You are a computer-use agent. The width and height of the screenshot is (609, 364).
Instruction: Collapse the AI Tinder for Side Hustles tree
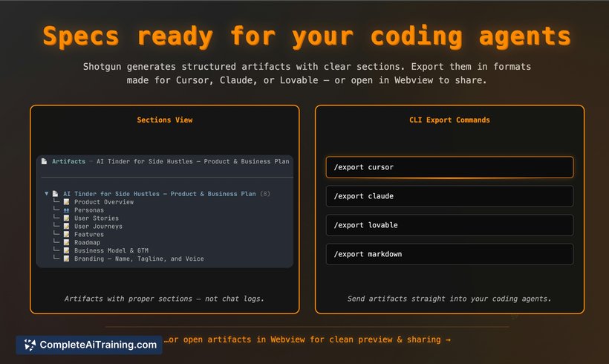[47, 193]
